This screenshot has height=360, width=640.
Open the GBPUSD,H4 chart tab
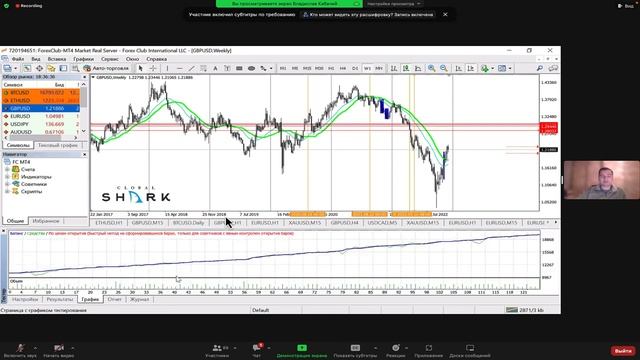coord(344,223)
